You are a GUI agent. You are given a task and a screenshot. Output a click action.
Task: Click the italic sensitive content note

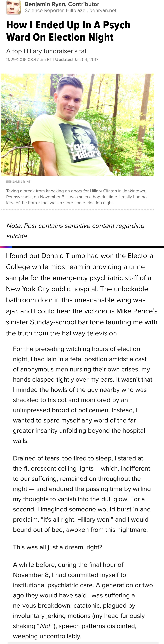coord(75,231)
